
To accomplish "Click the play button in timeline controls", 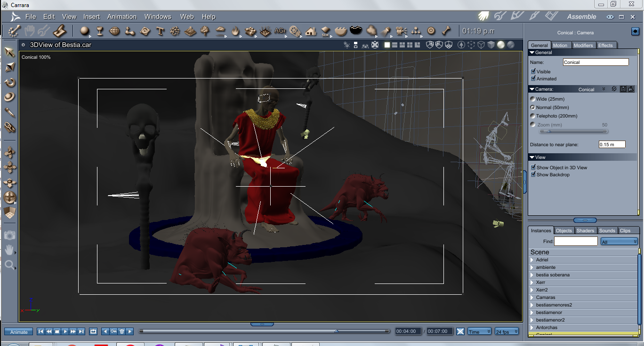I will tap(65, 331).
